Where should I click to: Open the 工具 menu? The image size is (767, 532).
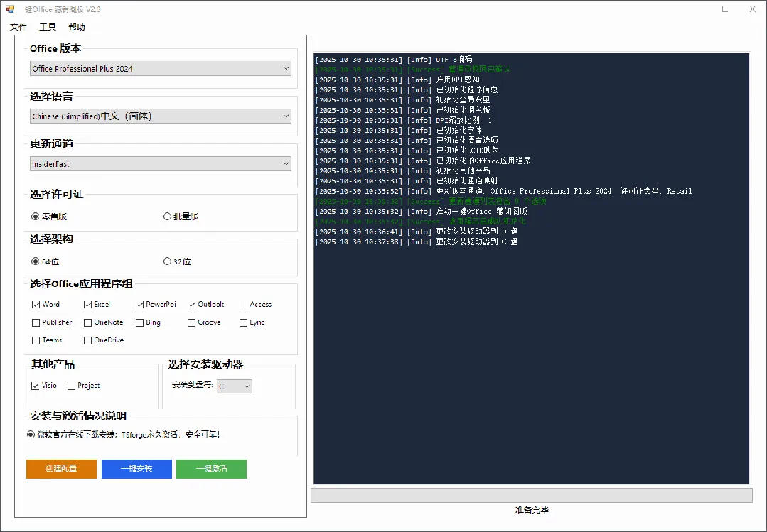click(48, 27)
